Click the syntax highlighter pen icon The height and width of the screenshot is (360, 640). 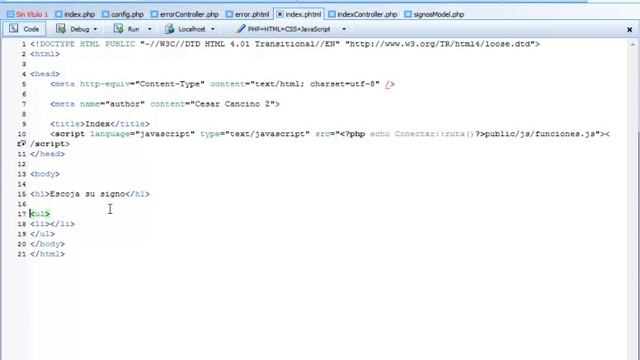coord(241,29)
